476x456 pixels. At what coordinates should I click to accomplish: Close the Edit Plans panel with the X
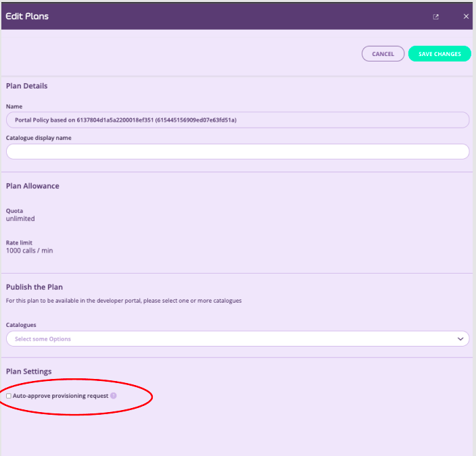coord(466,16)
